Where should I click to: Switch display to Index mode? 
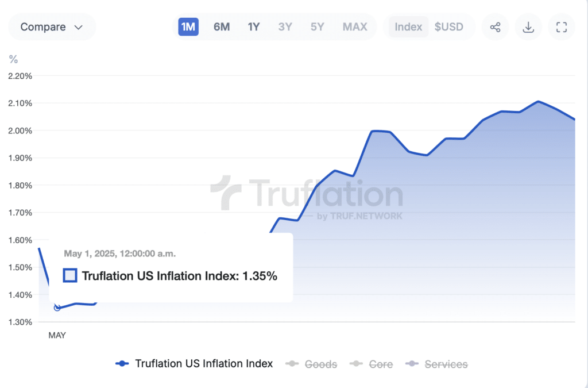click(x=408, y=27)
